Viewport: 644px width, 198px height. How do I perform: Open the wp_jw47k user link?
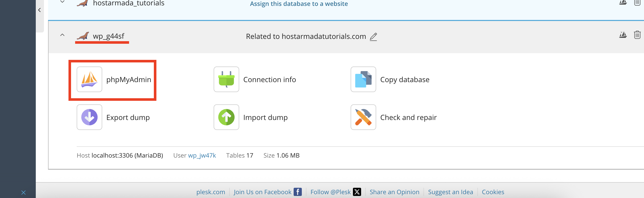tap(202, 155)
